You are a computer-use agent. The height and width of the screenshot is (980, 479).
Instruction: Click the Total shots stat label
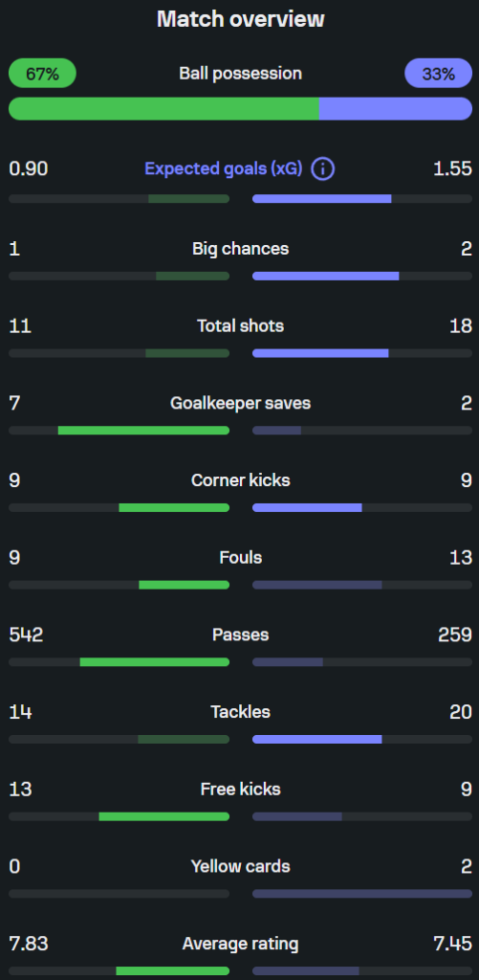coord(240,325)
